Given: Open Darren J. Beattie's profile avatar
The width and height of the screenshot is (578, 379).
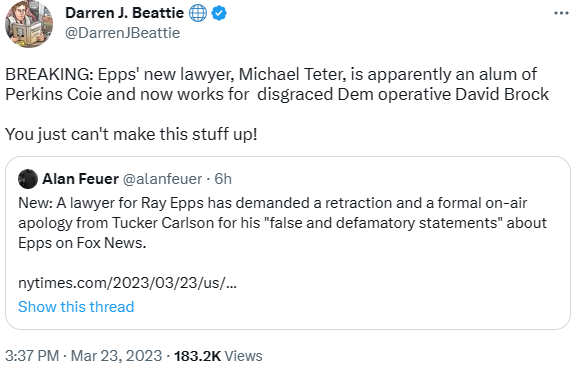Looking at the screenshot, I should (29, 24).
